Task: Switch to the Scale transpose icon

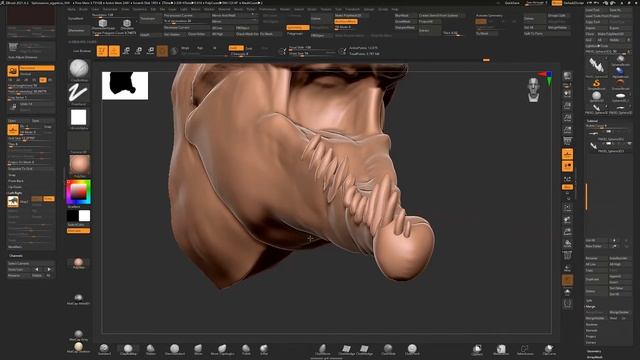Action: pos(138,51)
